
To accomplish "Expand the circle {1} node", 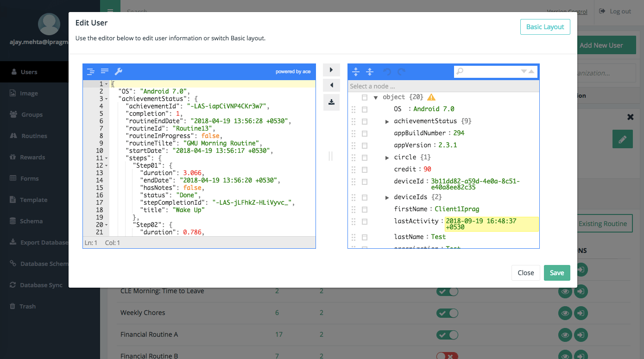I will pos(387,157).
